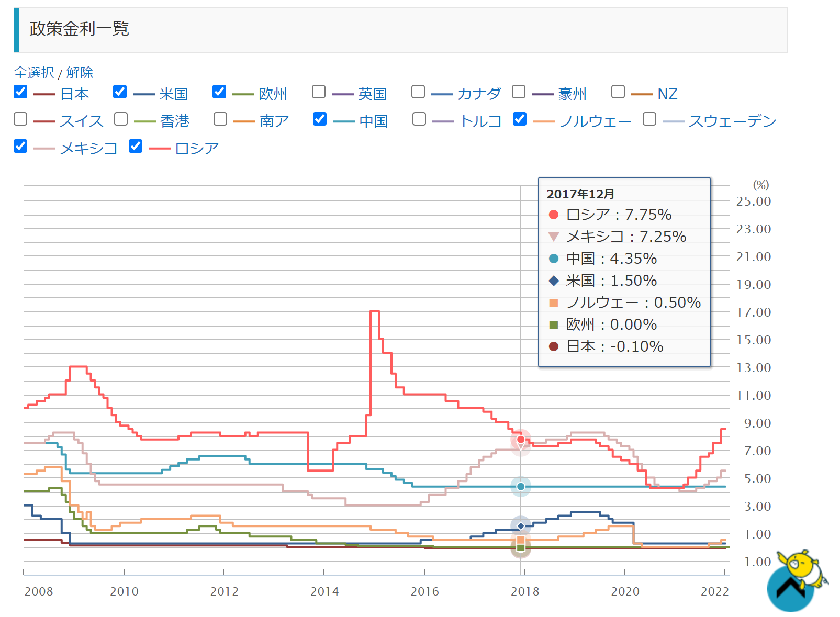Click the −1.00 y-axis label
This screenshot has height=617, width=840.
tap(754, 562)
